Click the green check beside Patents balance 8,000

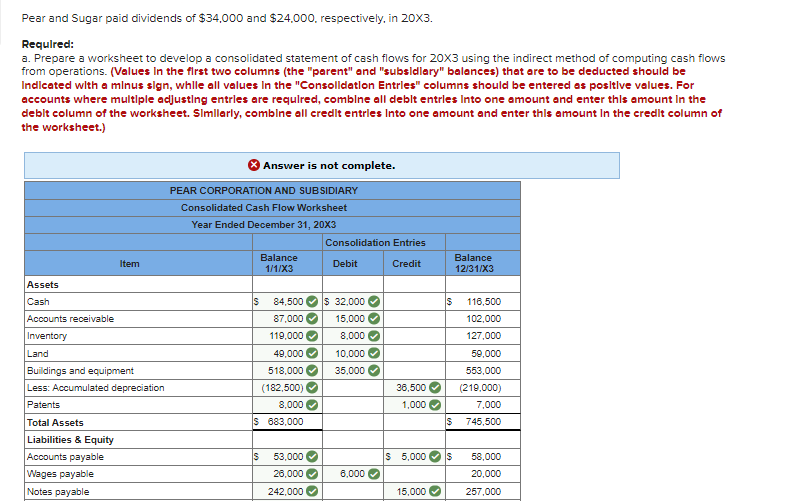pos(312,405)
